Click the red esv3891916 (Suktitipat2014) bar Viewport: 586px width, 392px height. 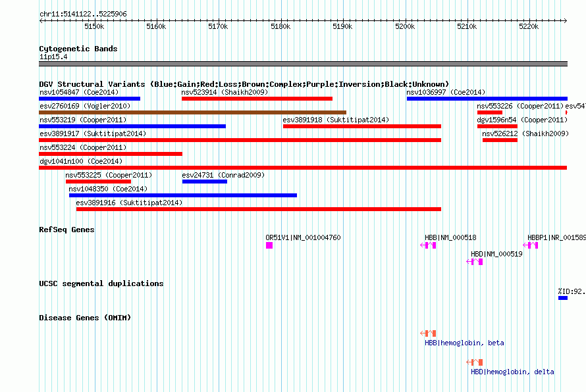[259, 209]
